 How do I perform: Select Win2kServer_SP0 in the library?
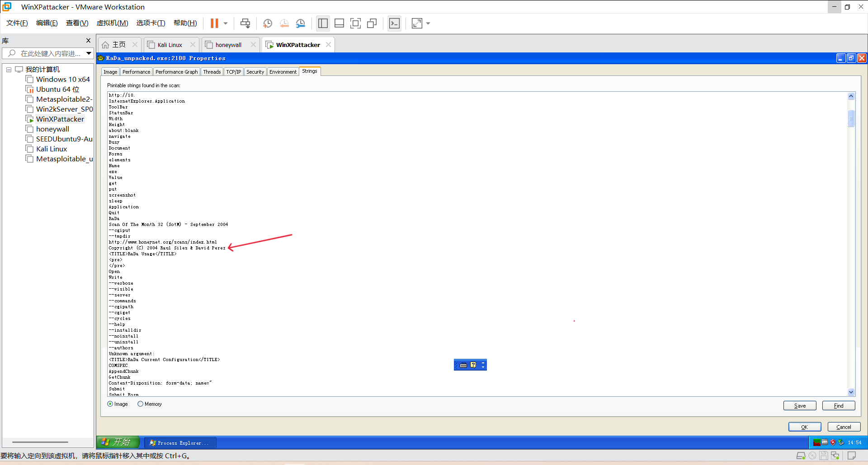coord(64,109)
